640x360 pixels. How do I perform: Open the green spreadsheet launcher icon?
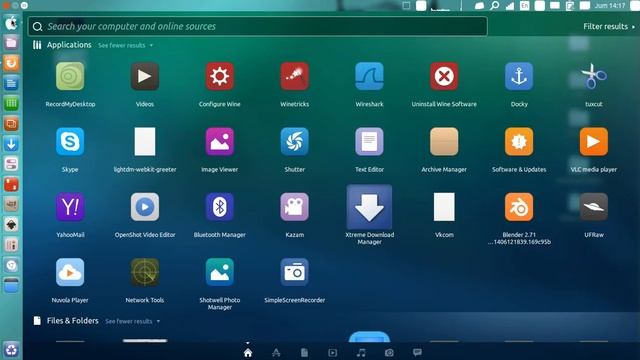[x=11, y=104]
